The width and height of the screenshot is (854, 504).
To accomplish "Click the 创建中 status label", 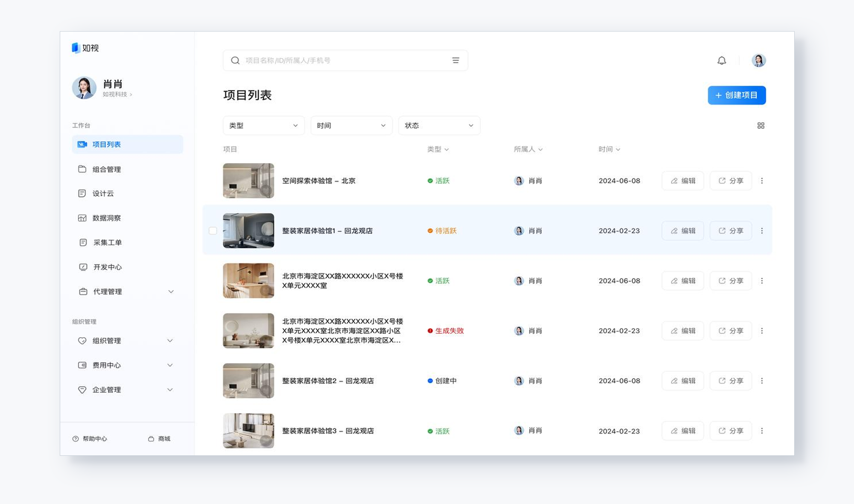I will coord(442,381).
